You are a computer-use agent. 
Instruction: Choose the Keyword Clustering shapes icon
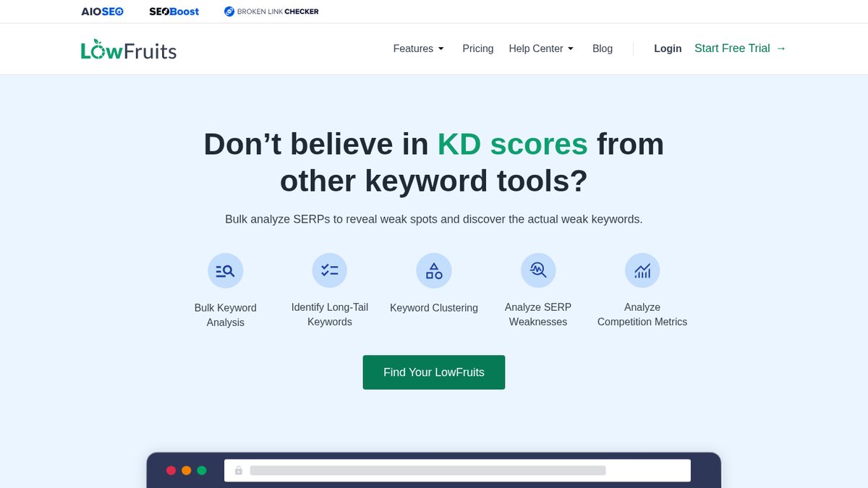434,271
